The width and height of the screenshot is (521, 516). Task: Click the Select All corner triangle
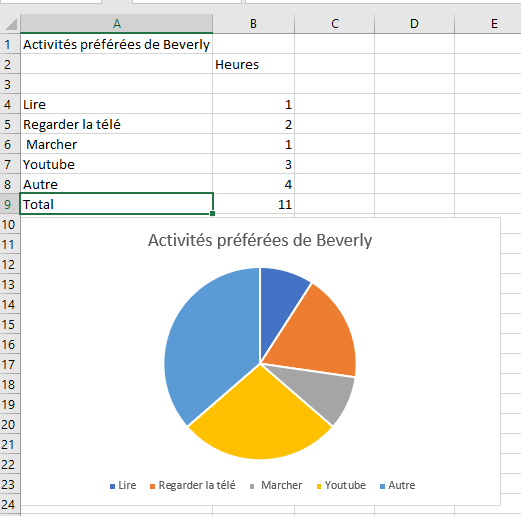[11, 24]
